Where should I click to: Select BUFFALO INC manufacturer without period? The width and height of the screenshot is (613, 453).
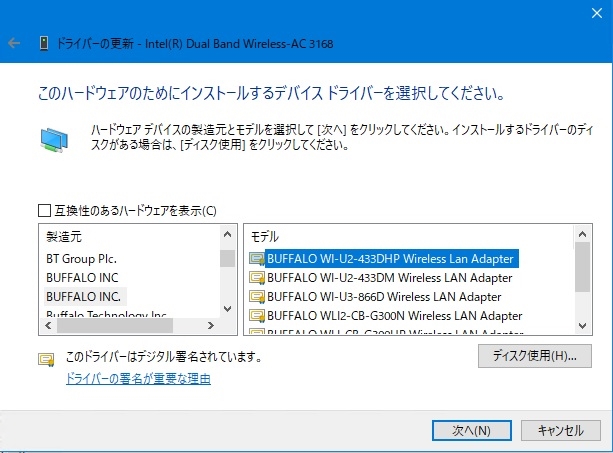[82, 278]
